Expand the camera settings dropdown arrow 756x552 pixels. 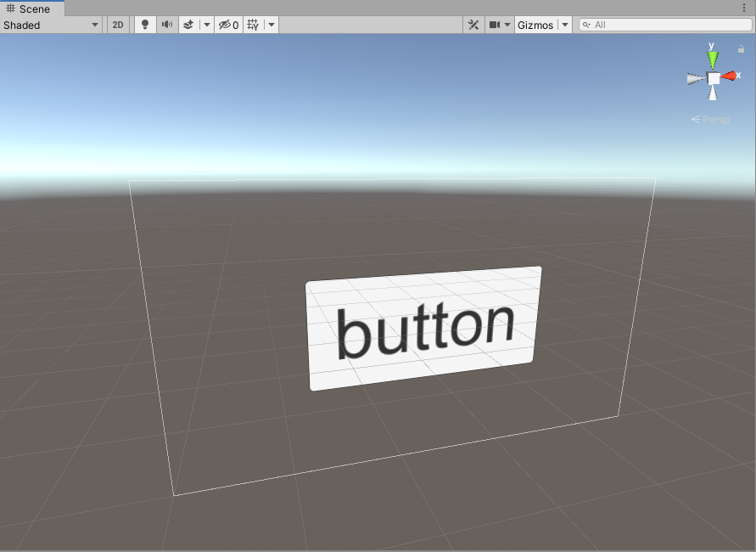pyautogui.click(x=507, y=25)
